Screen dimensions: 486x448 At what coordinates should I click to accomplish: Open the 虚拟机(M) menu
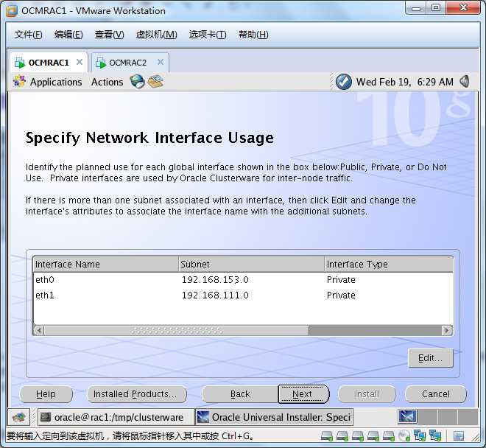point(157,35)
